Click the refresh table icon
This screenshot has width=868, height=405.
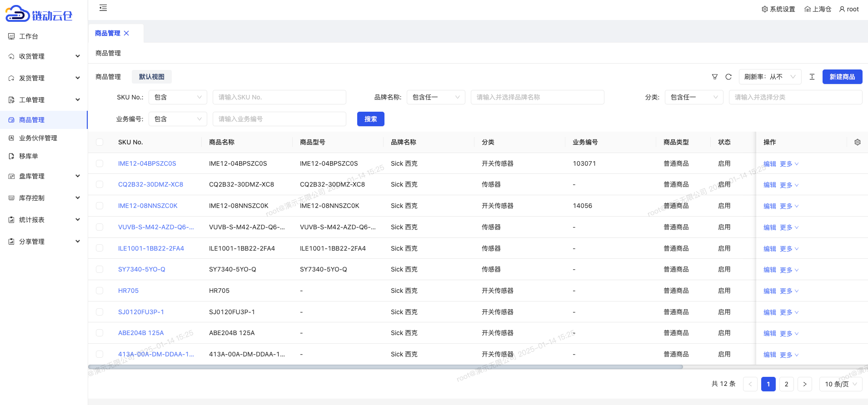click(728, 77)
